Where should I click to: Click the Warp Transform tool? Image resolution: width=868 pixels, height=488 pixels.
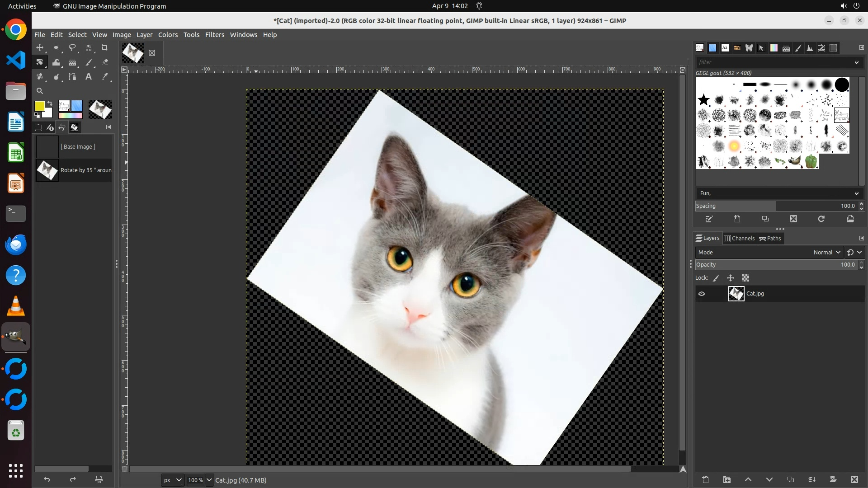tap(56, 62)
